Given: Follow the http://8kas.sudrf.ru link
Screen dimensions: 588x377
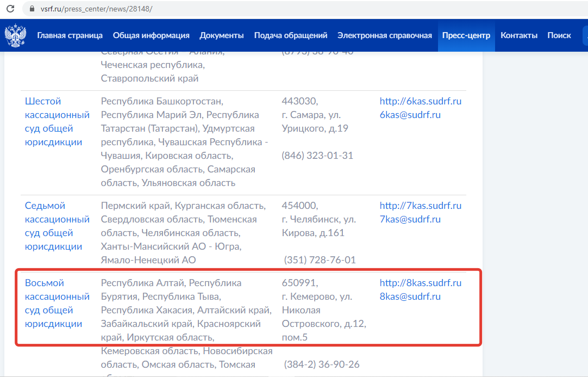Looking at the screenshot, I should coord(420,282).
